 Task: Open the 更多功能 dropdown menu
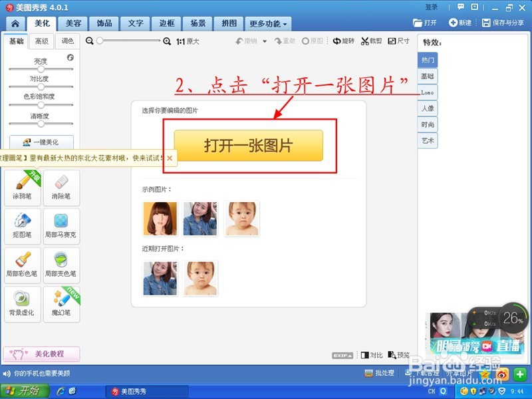[x=265, y=23]
